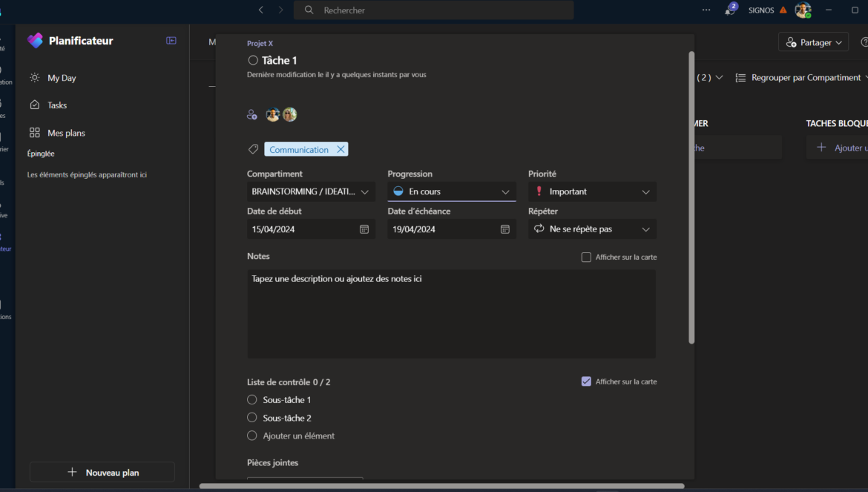Check off Sous-tâche 1

point(252,400)
